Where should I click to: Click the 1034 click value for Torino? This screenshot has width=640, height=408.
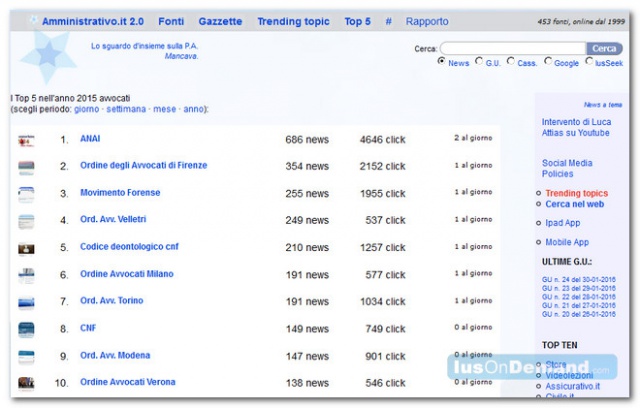(382, 302)
